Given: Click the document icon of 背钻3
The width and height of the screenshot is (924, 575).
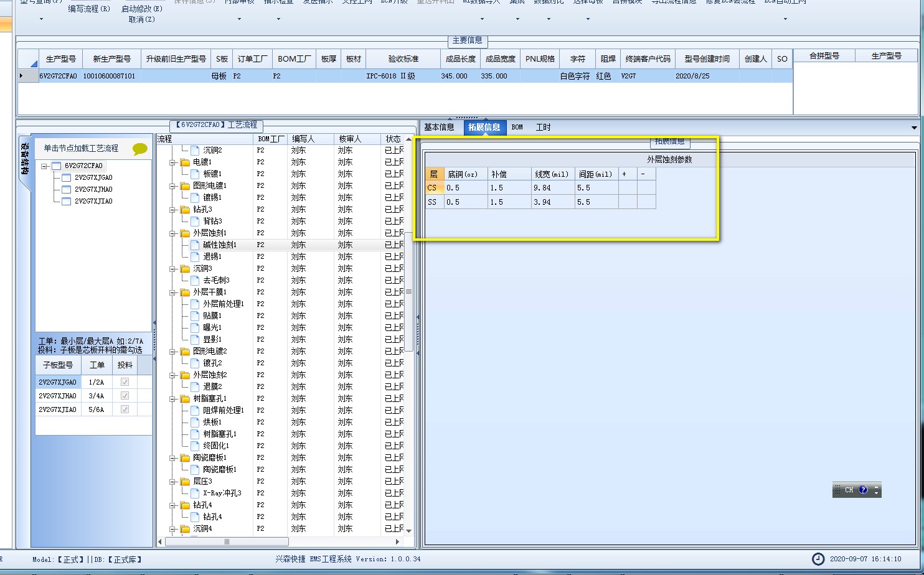Looking at the screenshot, I should click(x=195, y=221).
